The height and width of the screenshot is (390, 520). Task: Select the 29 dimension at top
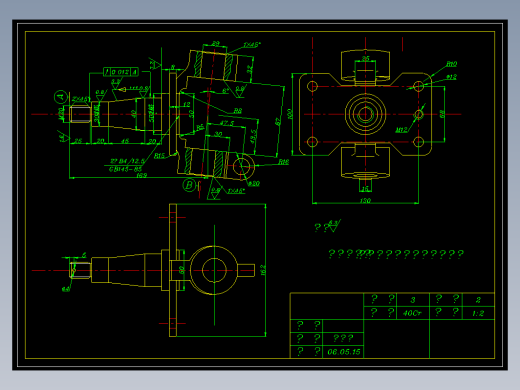pyautogui.click(x=216, y=44)
